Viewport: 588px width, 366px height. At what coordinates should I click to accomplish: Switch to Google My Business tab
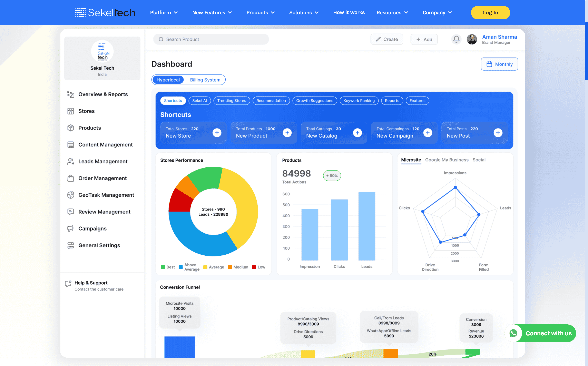[x=447, y=160]
